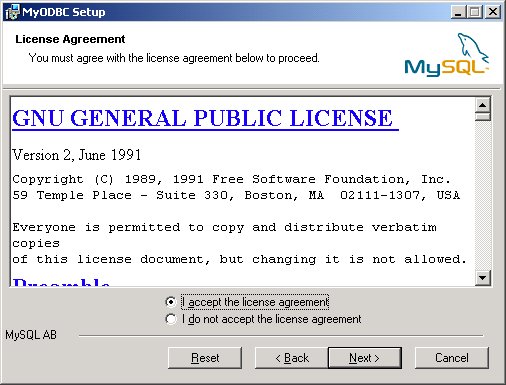Click the MyODBC Setup title bar icon
Viewport: 506px width, 385px height.
point(12,12)
